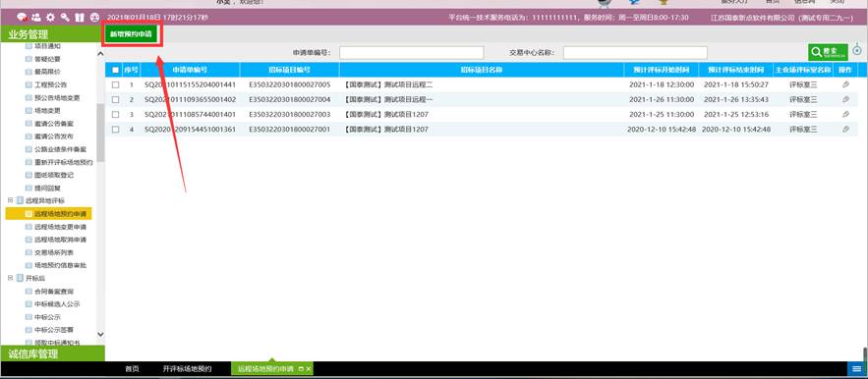Expand the 诚信库管理 panel
Image resolution: width=868 pixels, height=379 pixels.
tap(52, 354)
